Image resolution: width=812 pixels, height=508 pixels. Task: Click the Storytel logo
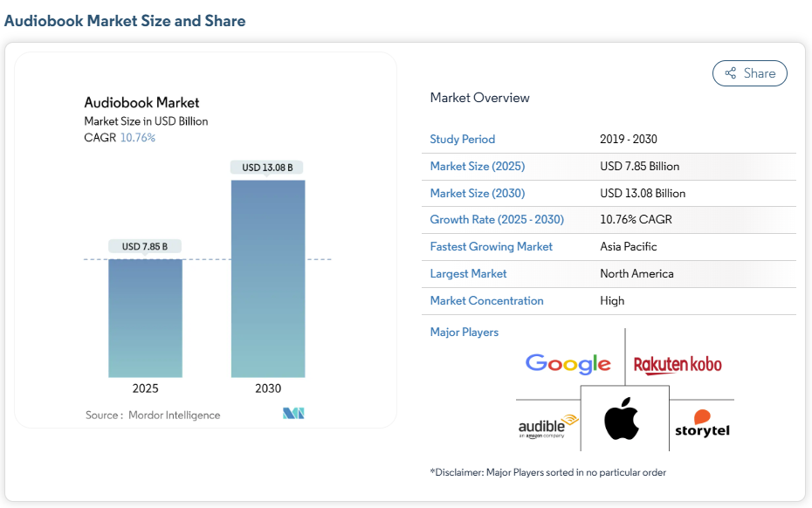tap(702, 423)
